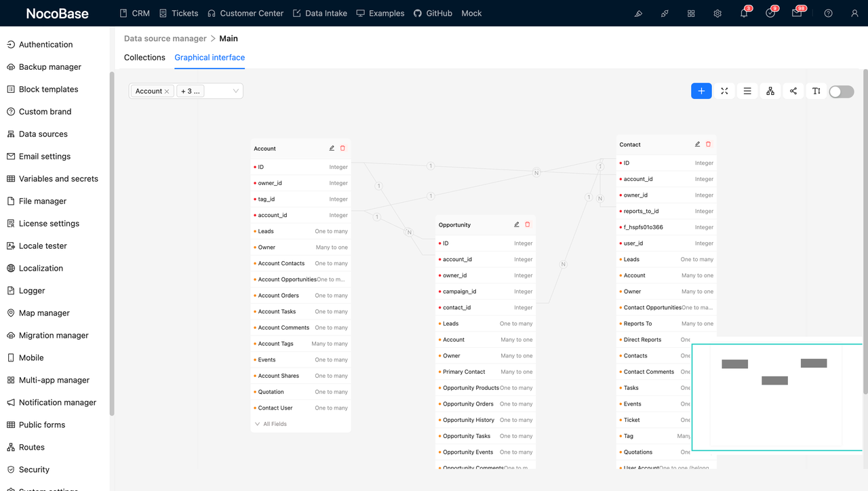Add a new collection with the blue plus button
This screenshot has height=491, width=868.
coord(701,90)
